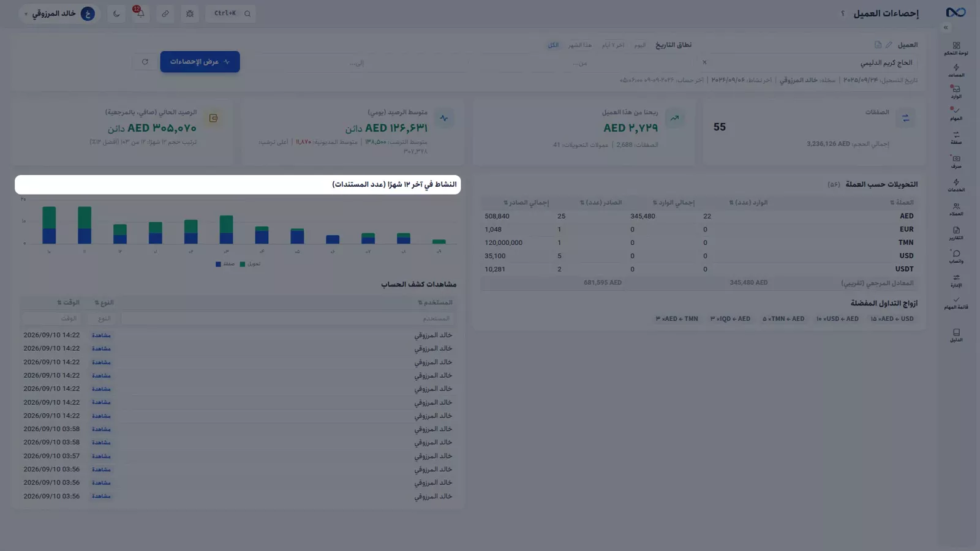
Task: Click the bug report icon in the top bar
Action: point(190,13)
